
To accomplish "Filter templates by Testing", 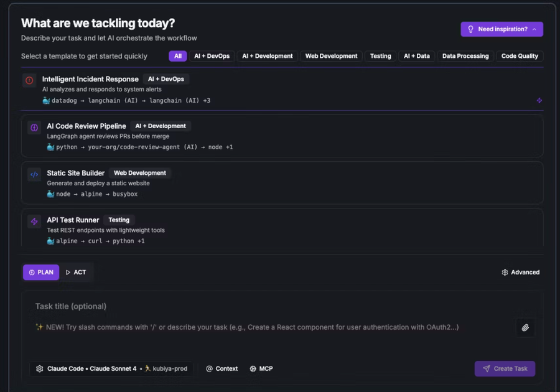I will pyautogui.click(x=380, y=56).
